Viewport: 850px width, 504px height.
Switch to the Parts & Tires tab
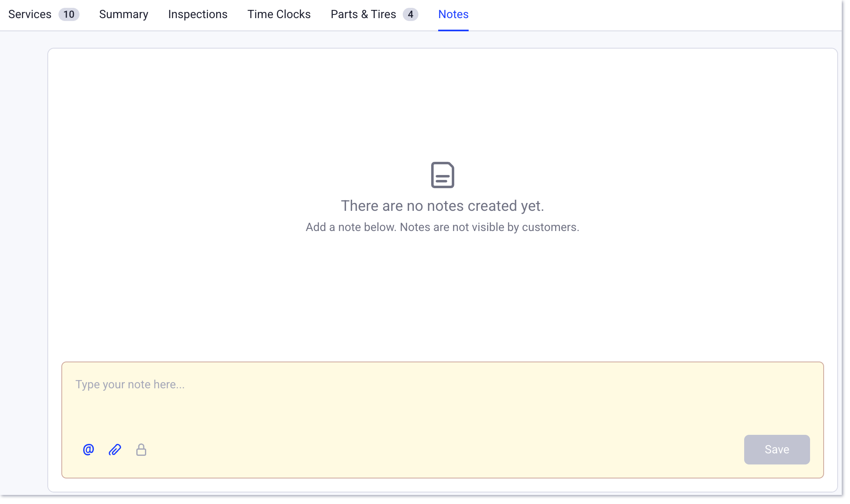374,14
